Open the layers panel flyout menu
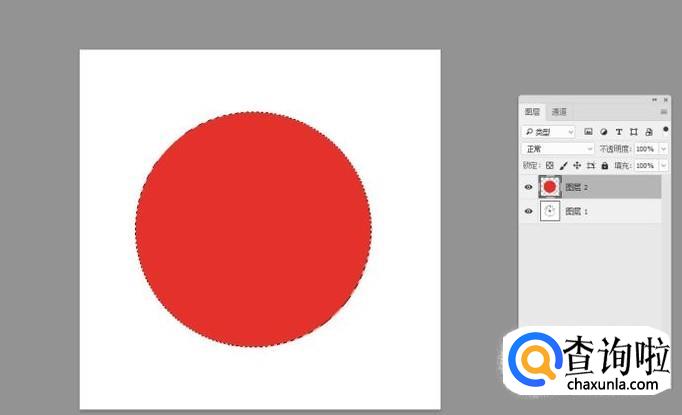The image size is (682, 415). [664, 112]
